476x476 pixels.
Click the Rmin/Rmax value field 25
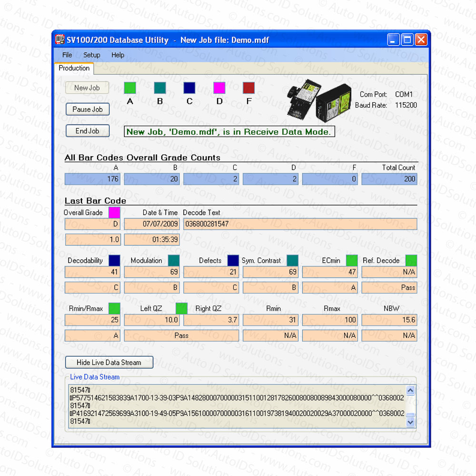93,320
